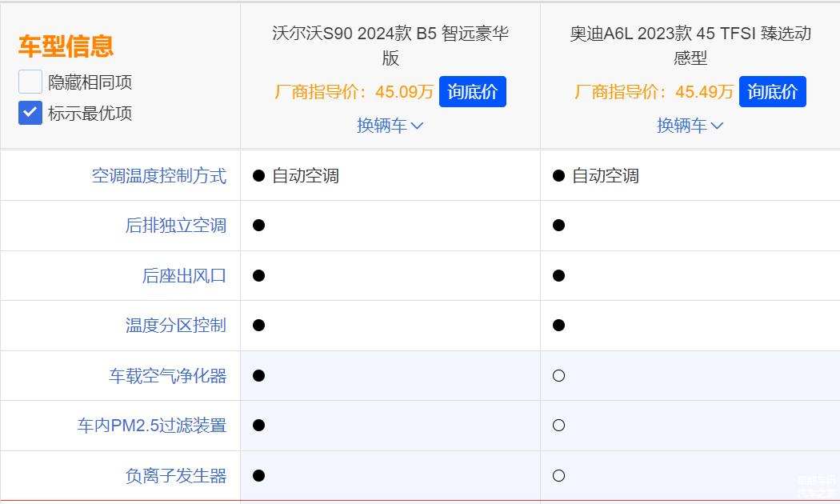The width and height of the screenshot is (840, 504).
Task: Click the Audi hollow circle for 负离子发生器
Action: (558, 476)
